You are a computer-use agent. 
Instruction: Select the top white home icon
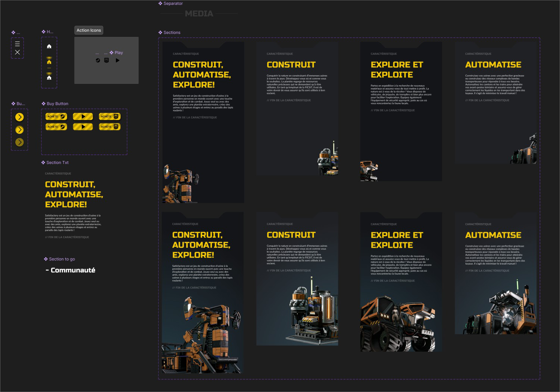point(49,46)
